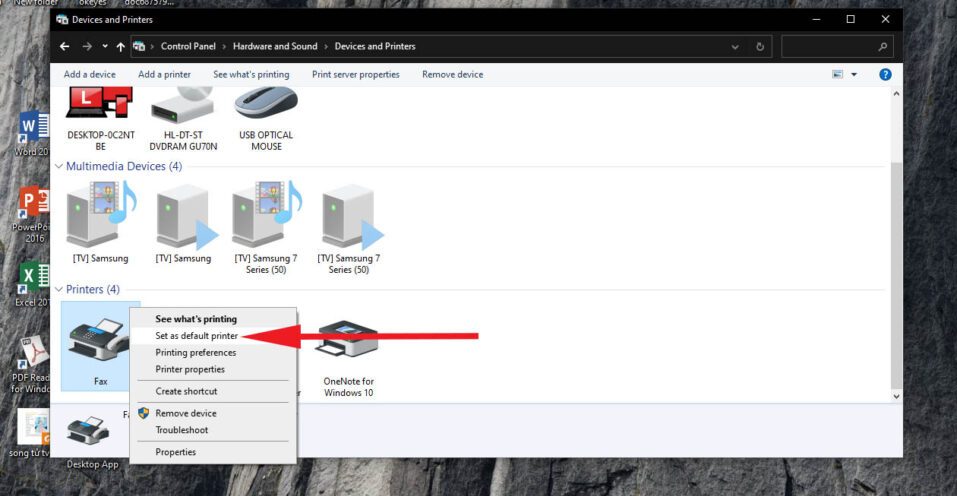Screen dimensions: 957x496
Task: Click the address bar location icon
Action: click(139, 46)
